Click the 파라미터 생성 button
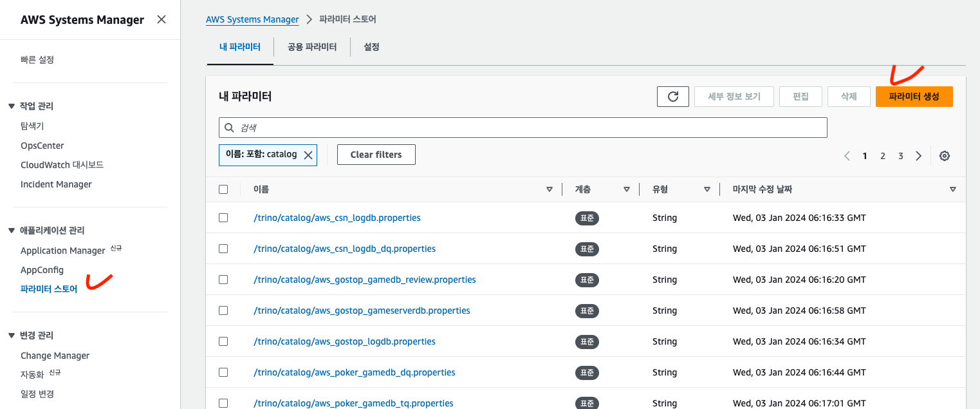Viewport: 980px width, 409px height. click(914, 97)
